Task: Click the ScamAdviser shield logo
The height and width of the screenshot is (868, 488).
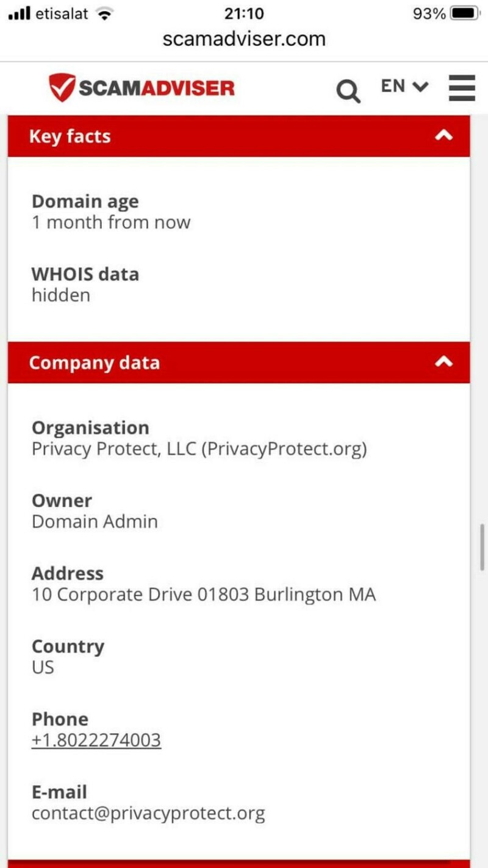Action: (x=62, y=87)
